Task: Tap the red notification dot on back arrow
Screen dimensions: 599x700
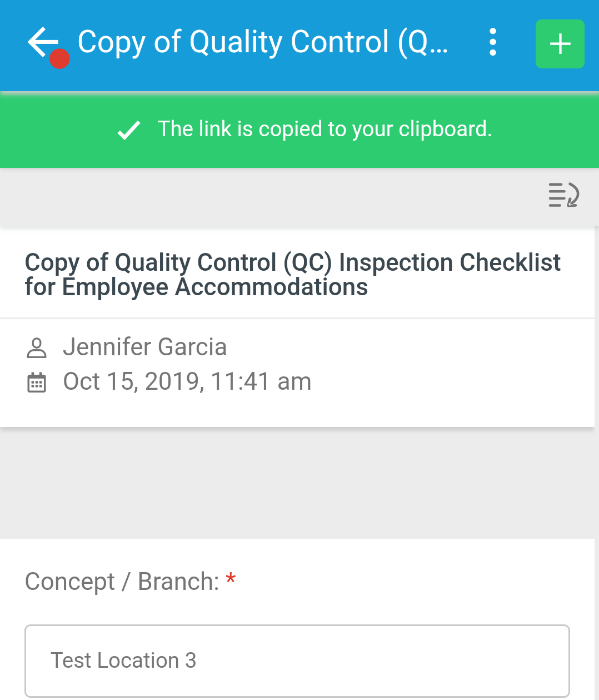Action: click(x=59, y=58)
